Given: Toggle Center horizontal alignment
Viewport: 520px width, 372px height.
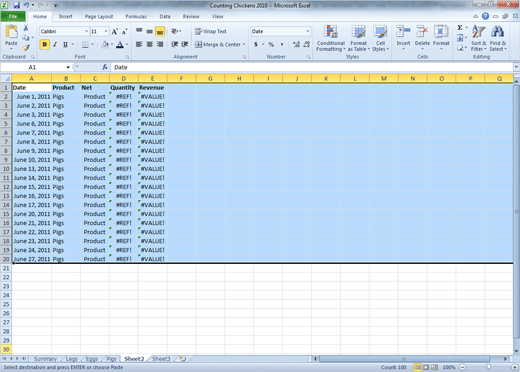Looking at the screenshot, I should click(x=150, y=44).
